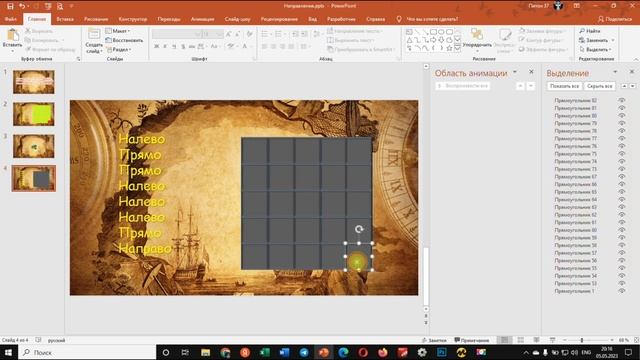Hide Прямоугольник 67 with its eye icon
Screen dimensions: 640x360
point(622,177)
